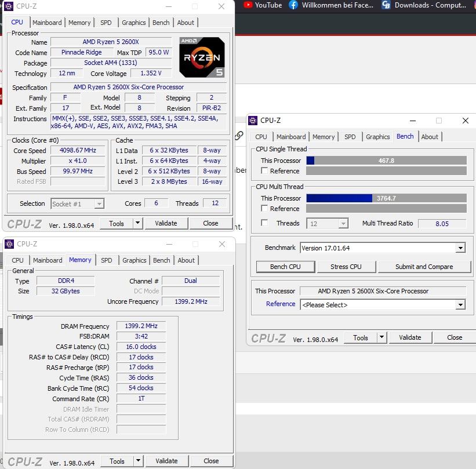
Task: Click the YouTube favicon in browser tab
Action: [x=248, y=5]
